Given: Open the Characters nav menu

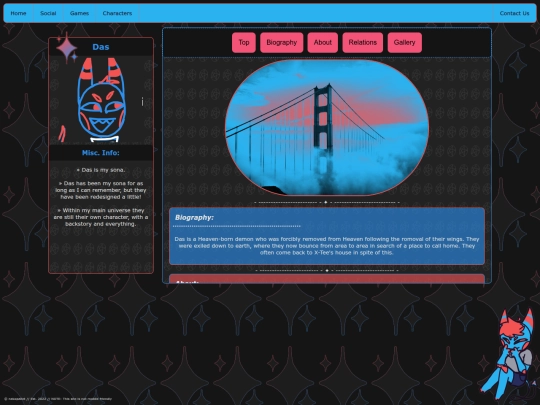Looking at the screenshot, I should click(117, 13).
